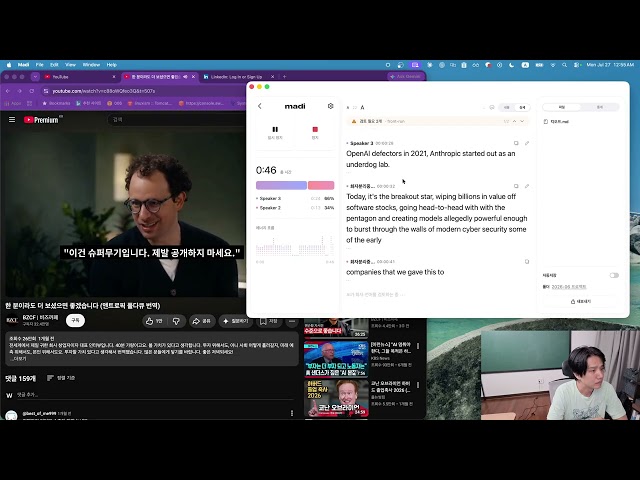
Task: Open madi settings gear
Action: pos(331,106)
